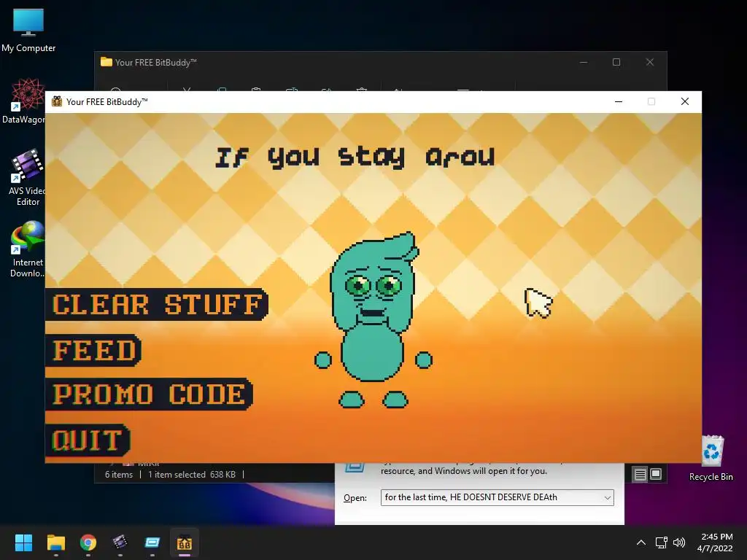Click '1 item selected 638 KB' status

192,475
